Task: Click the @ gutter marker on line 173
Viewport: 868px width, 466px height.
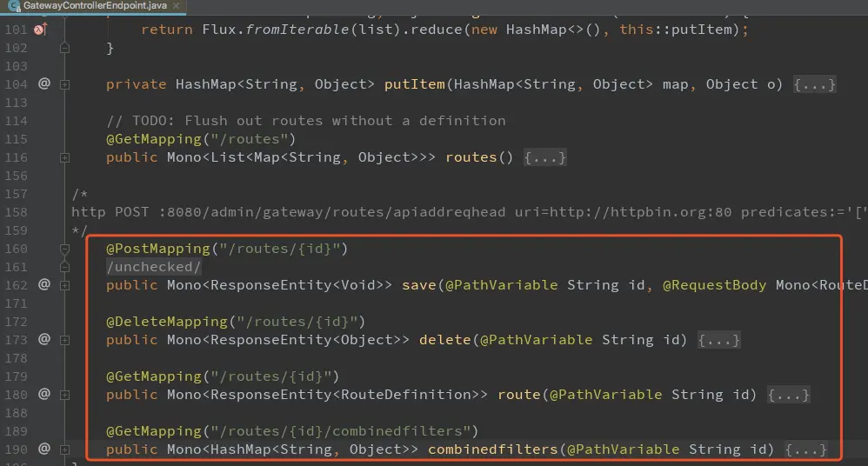Action: (x=43, y=340)
